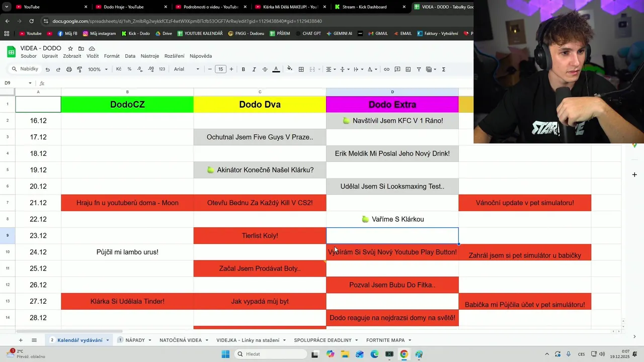Open the Rozšíření menu
The image size is (644, 362).
click(x=175, y=56)
